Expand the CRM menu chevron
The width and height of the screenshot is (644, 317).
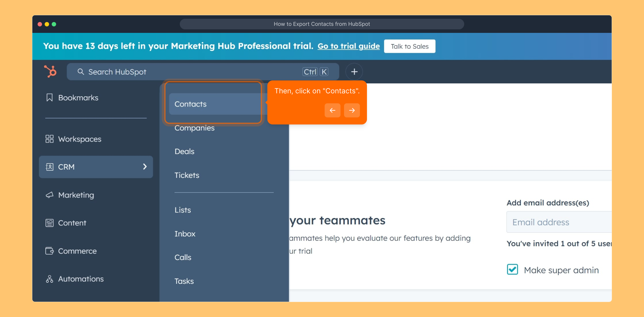145,167
